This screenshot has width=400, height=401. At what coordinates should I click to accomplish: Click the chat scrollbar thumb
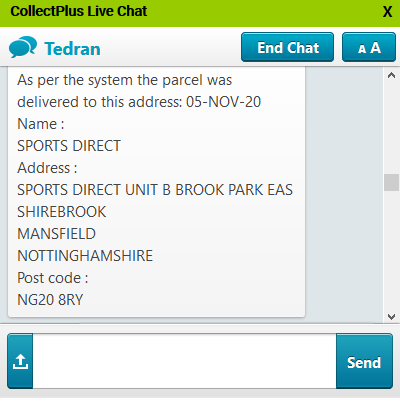pos(391,182)
